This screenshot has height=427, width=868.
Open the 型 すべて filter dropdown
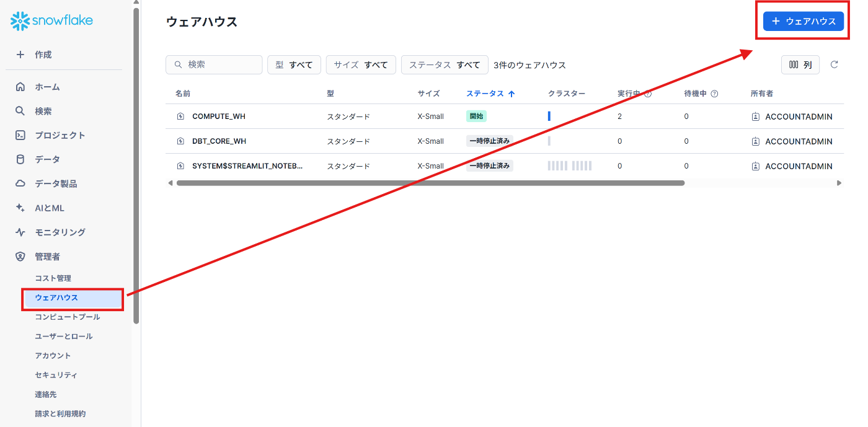point(294,64)
